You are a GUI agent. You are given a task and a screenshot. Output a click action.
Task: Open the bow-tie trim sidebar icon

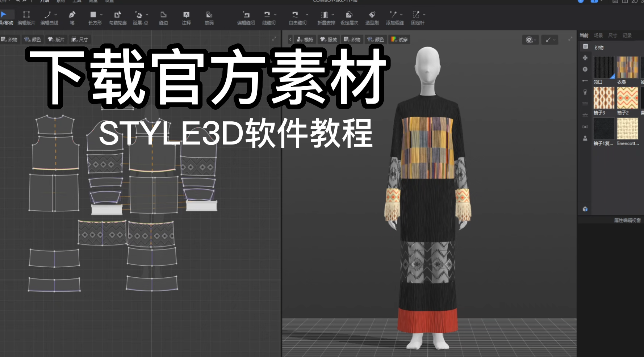585,127
